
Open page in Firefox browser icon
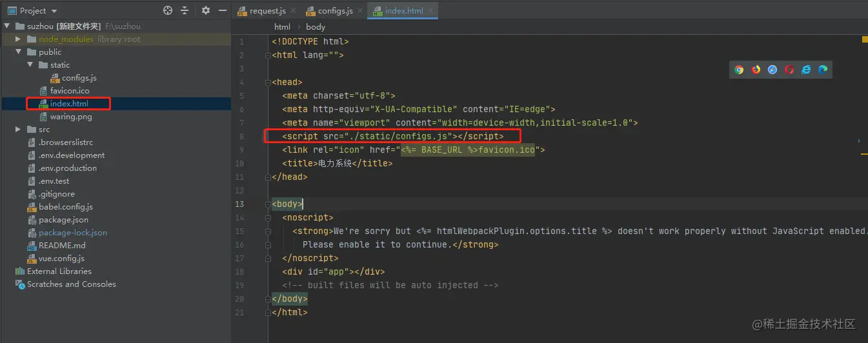tap(756, 70)
